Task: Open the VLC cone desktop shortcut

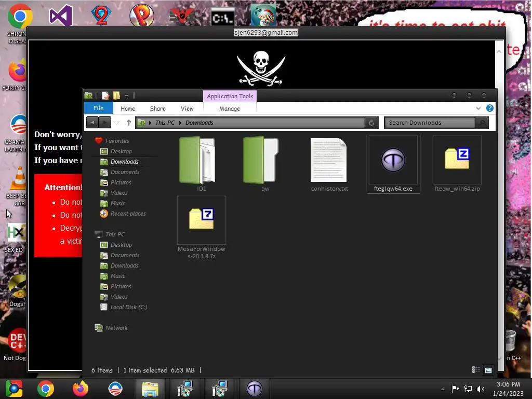Action: coord(18,179)
